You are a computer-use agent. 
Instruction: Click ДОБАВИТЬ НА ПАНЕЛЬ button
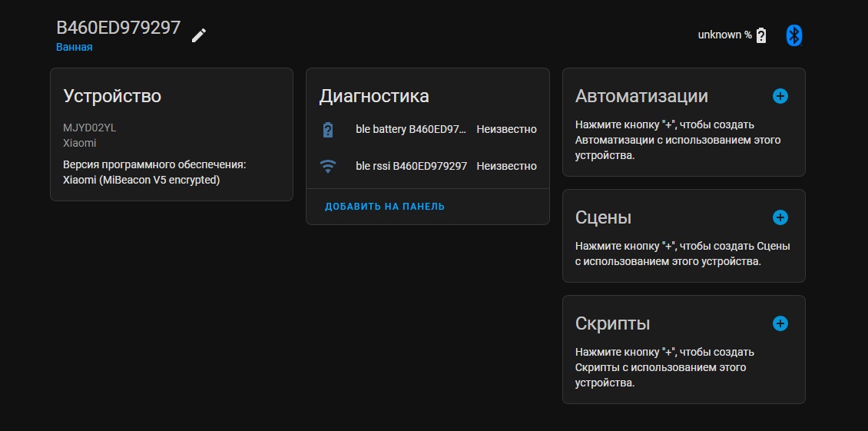[x=385, y=207]
